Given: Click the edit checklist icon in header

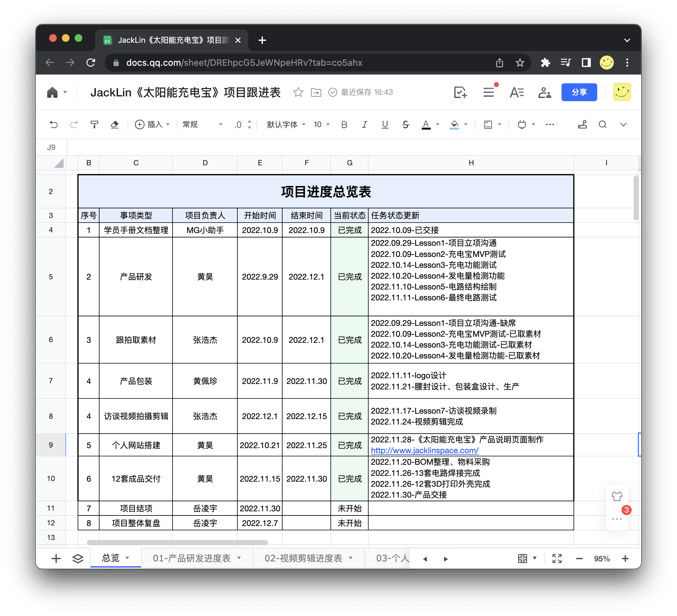Looking at the screenshot, I should (x=460, y=92).
